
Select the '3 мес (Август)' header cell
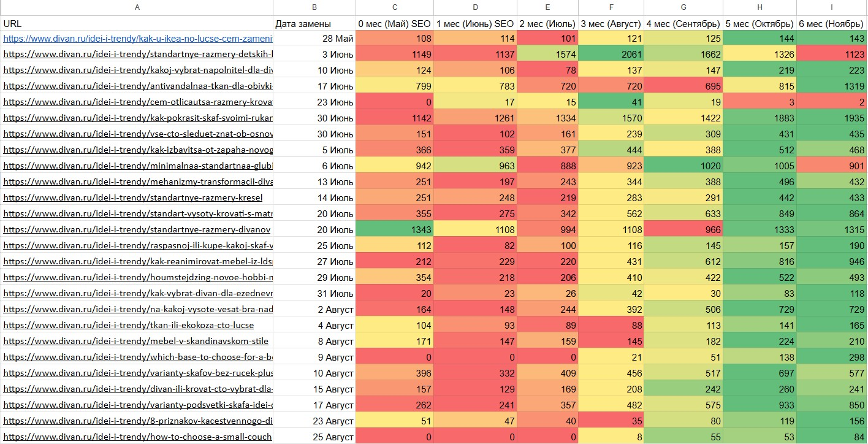click(x=611, y=23)
